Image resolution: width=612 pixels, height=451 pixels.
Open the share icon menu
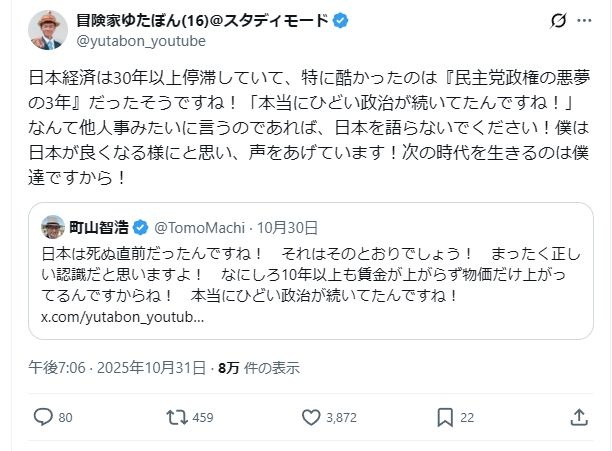(x=578, y=417)
